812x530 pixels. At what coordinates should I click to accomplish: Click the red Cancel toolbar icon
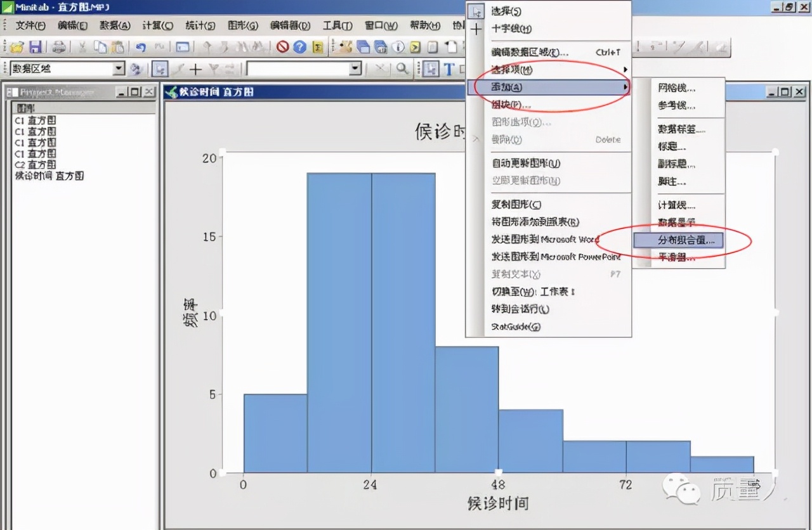tap(282, 46)
